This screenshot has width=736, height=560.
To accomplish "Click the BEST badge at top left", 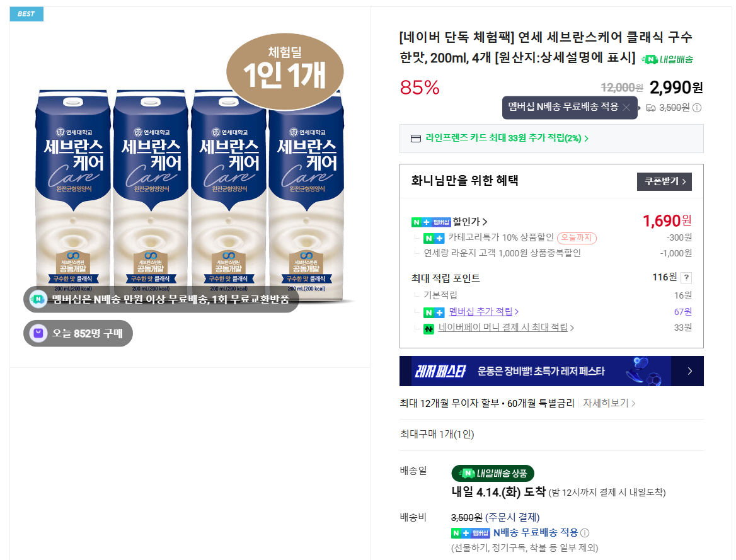I will tap(26, 13).
